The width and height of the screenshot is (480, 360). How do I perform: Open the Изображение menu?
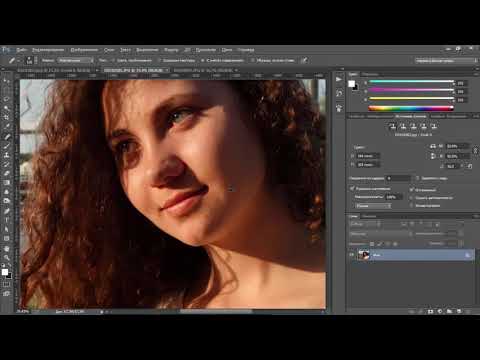pos(84,50)
